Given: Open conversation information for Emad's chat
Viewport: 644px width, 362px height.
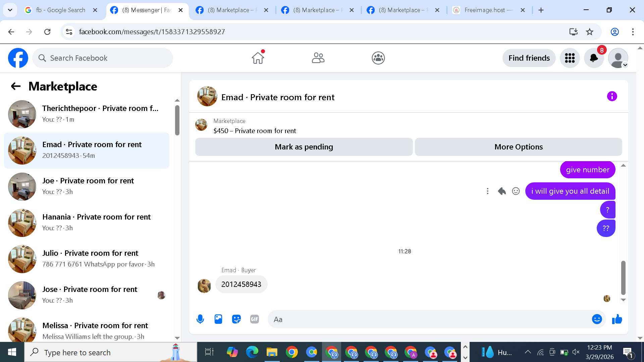Looking at the screenshot, I should click(x=612, y=97).
